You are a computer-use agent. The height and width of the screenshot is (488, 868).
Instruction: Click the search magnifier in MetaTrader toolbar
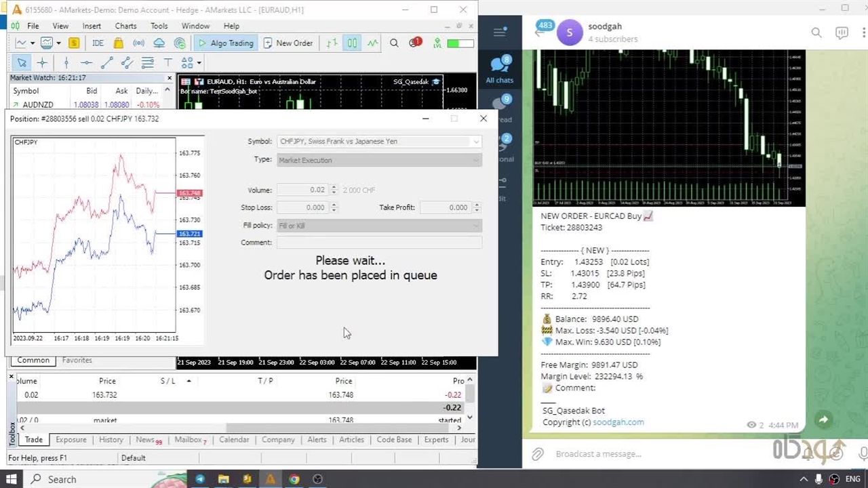click(394, 43)
